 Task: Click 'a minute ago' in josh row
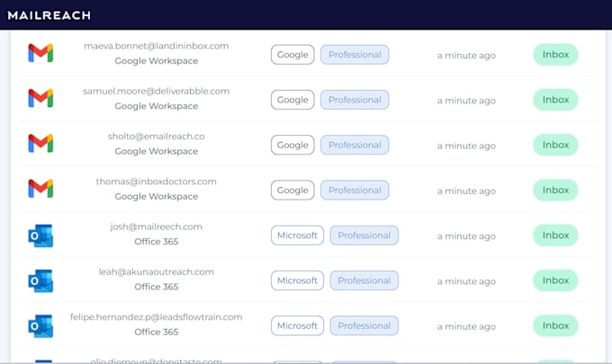466,236
